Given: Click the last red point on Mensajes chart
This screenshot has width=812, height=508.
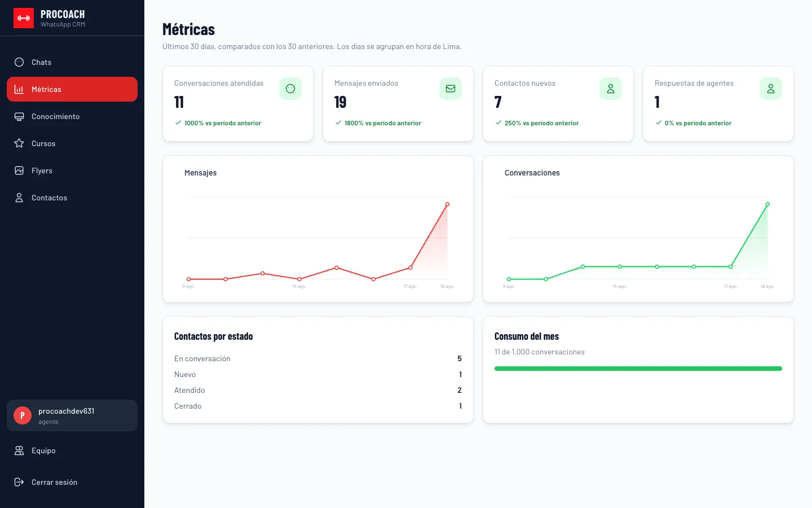Looking at the screenshot, I should pos(447,204).
